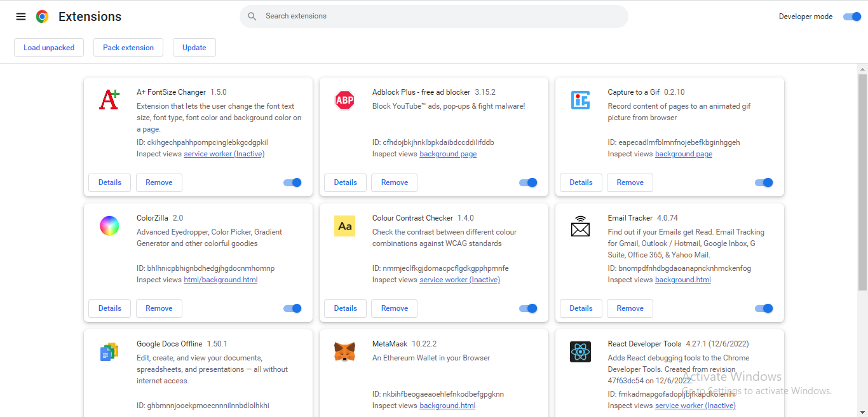Image resolution: width=868 pixels, height=417 pixels.
Task: Click the ColorZilla ID text
Action: pyautogui.click(x=206, y=268)
